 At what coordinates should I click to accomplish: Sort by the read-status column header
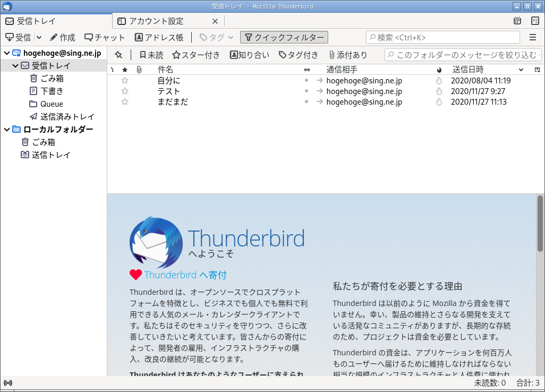click(x=307, y=70)
